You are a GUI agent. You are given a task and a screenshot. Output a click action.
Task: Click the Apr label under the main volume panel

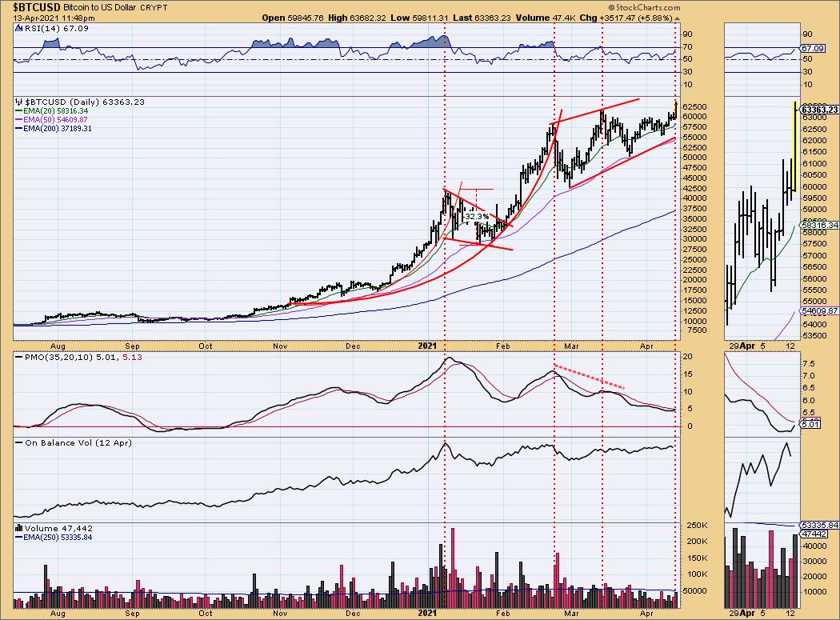(646, 613)
